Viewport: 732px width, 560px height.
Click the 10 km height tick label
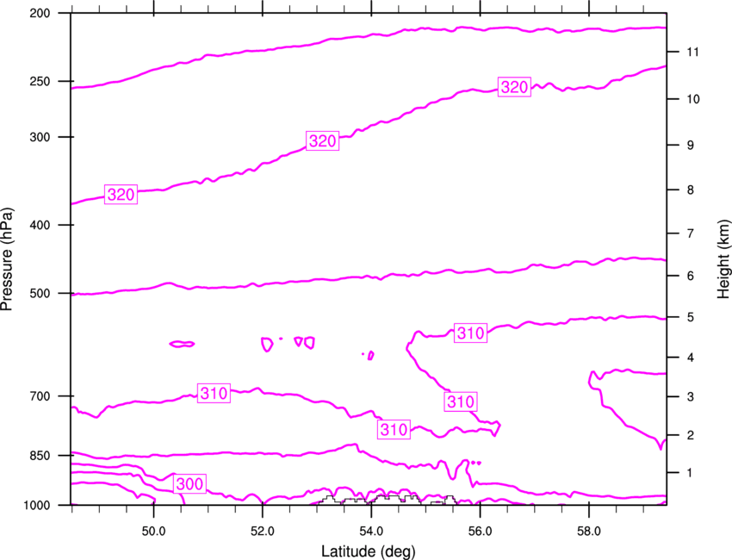pyautogui.click(x=692, y=99)
